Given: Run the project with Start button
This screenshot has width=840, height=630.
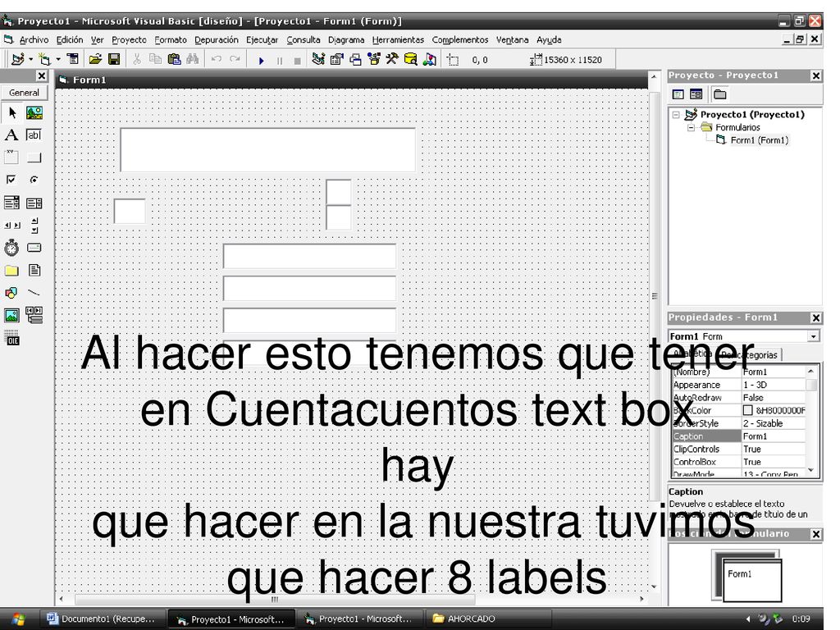Looking at the screenshot, I should coord(261,60).
